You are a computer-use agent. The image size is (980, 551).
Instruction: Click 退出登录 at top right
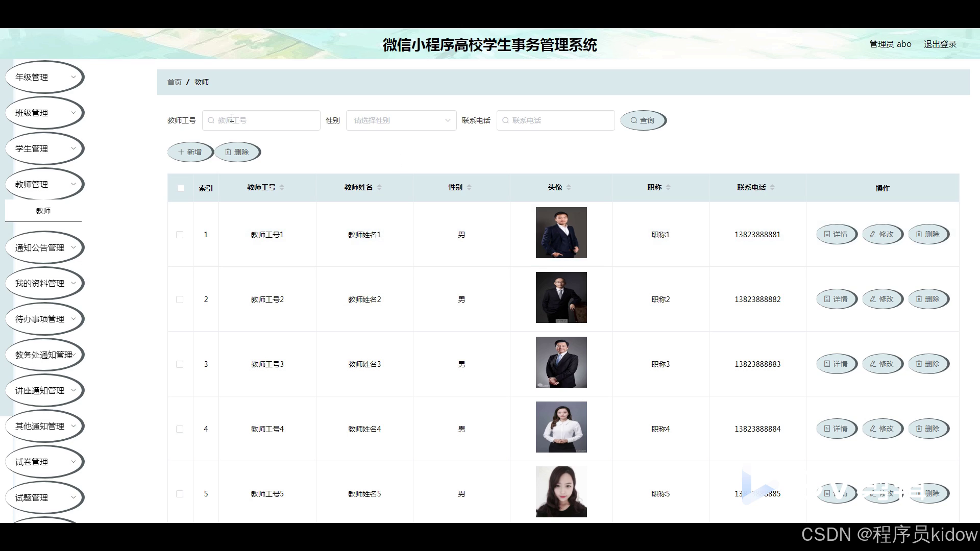[x=940, y=44]
